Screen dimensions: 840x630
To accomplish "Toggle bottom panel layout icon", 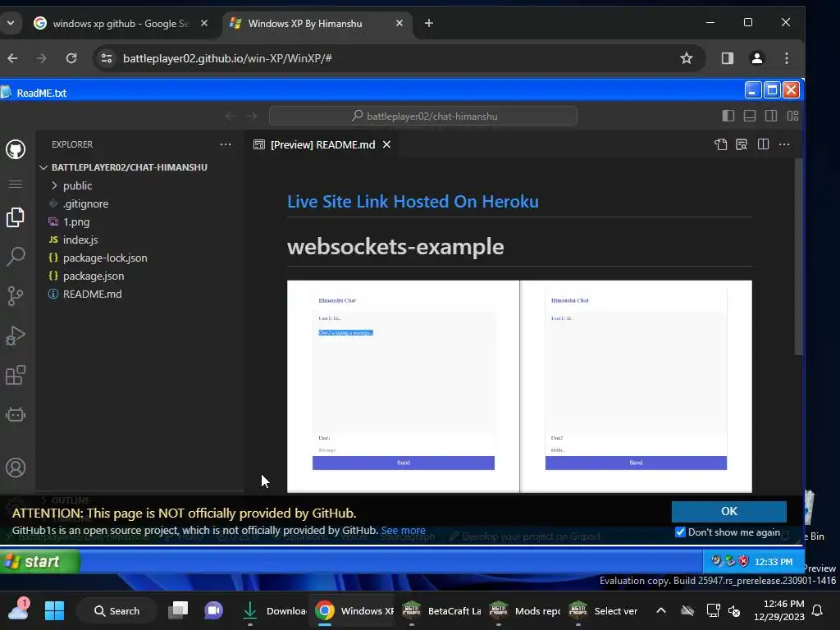I will click(750, 116).
